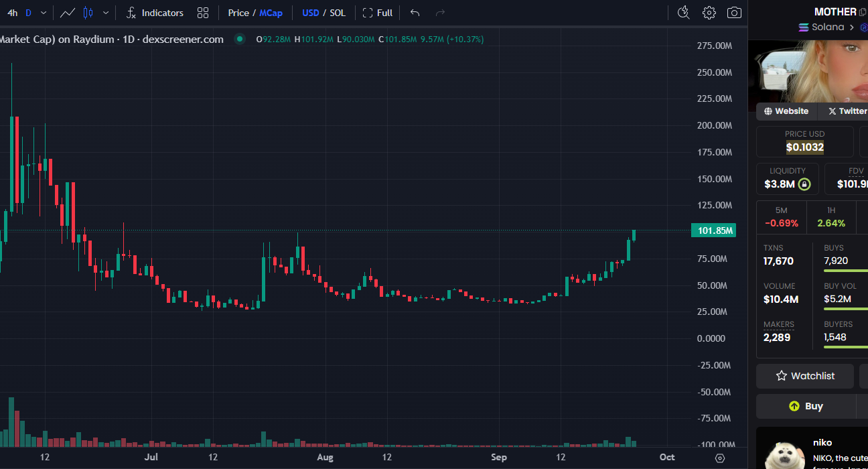This screenshot has height=469, width=868.
Task: Open the Indicators menu
Action: click(155, 13)
